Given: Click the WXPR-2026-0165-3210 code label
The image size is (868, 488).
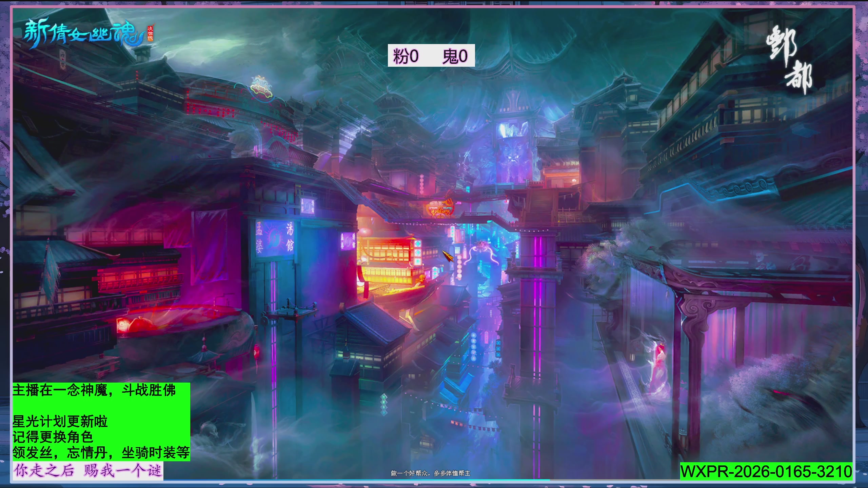Looking at the screenshot, I should (766, 471).
